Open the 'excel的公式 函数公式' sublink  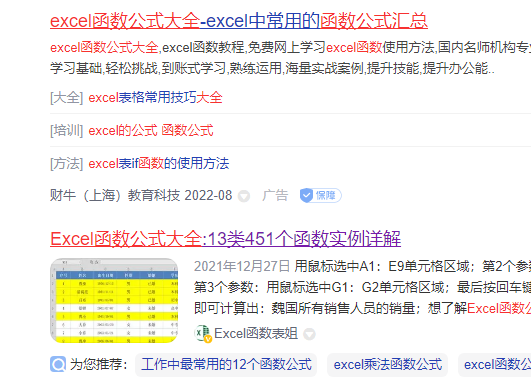pos(151,131)
